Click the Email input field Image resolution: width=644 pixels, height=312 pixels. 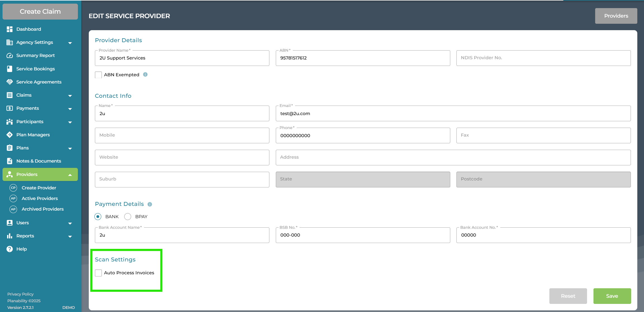coord(453,113)
